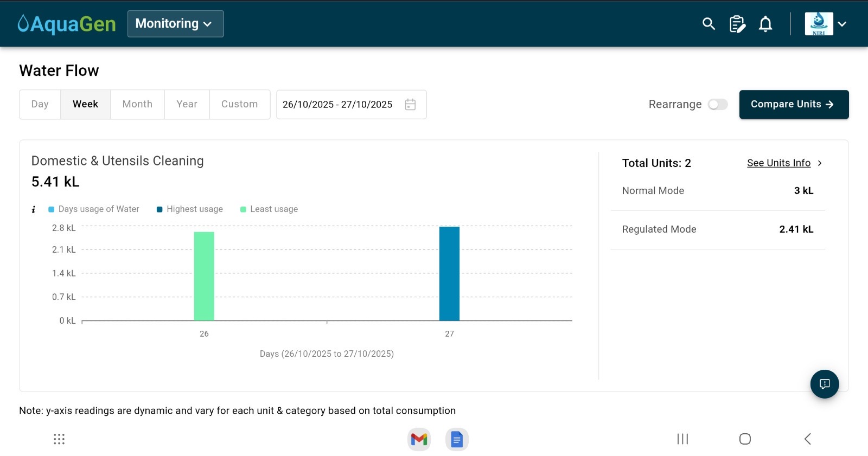Click the Compare Units button
Viewport: 868px width, 456px height.
pyautogui.click(x=794, y=104)
